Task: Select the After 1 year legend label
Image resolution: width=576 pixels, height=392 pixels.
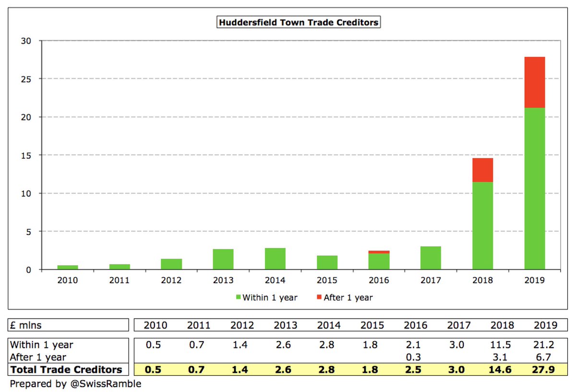Action: tap(348, 297)
